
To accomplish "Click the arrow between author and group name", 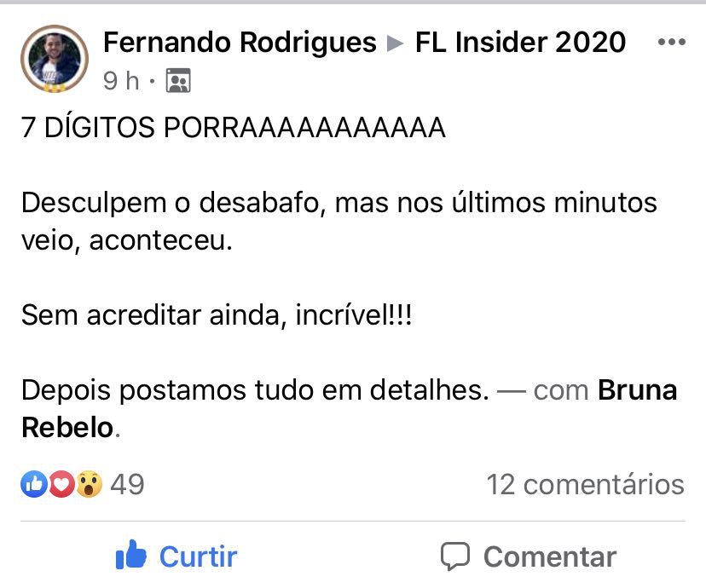I will pos(396,43).
